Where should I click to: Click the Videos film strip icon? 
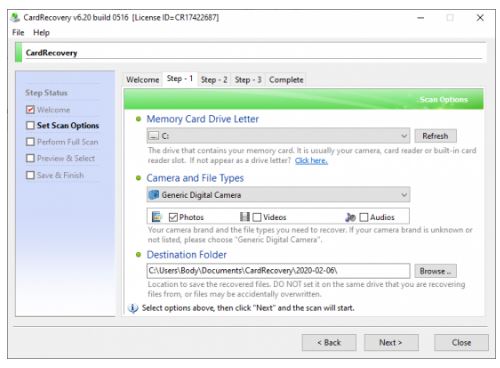(245, 217)
